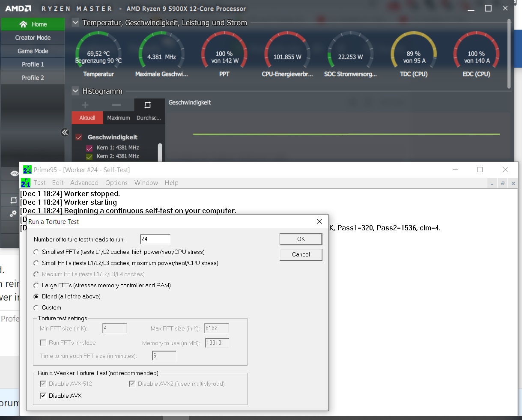Open Prime95 Test menu
522x420 pixels.
point(39,183)
